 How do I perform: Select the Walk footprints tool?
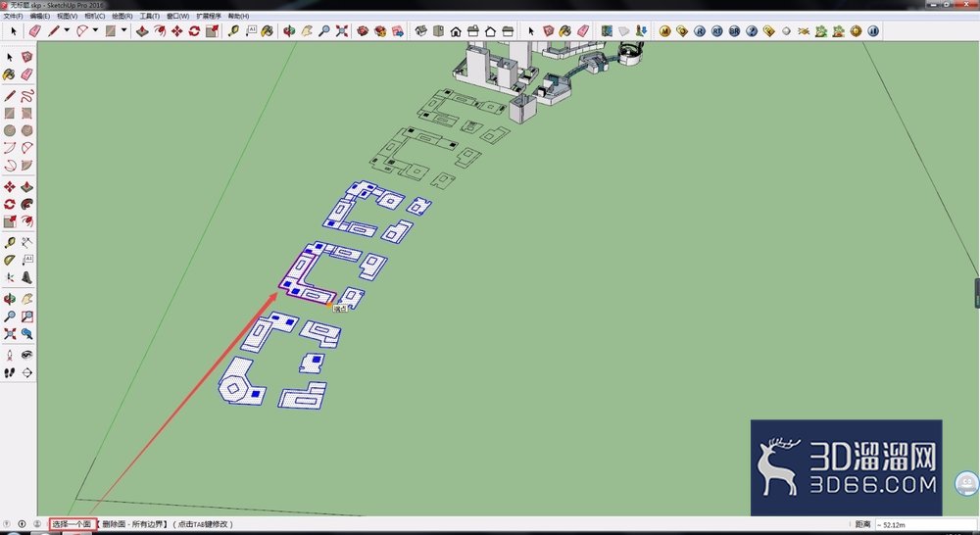tap(10, 372)
